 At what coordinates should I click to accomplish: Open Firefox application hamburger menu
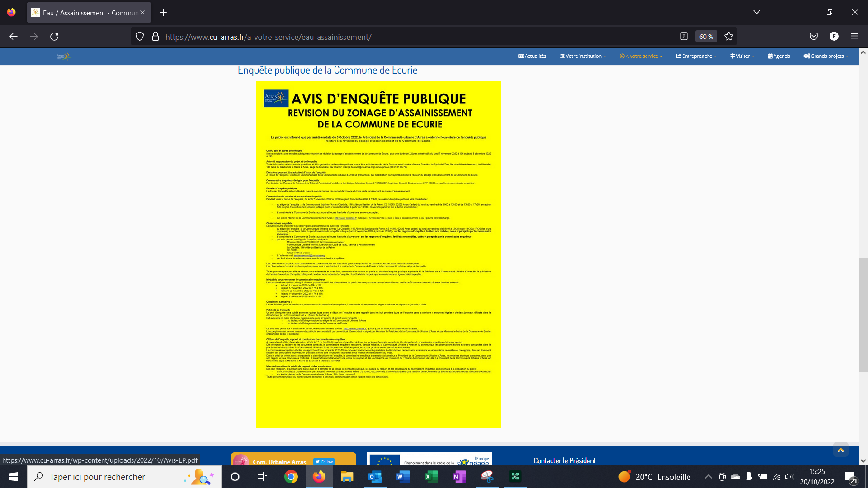[x=854, y=37]
